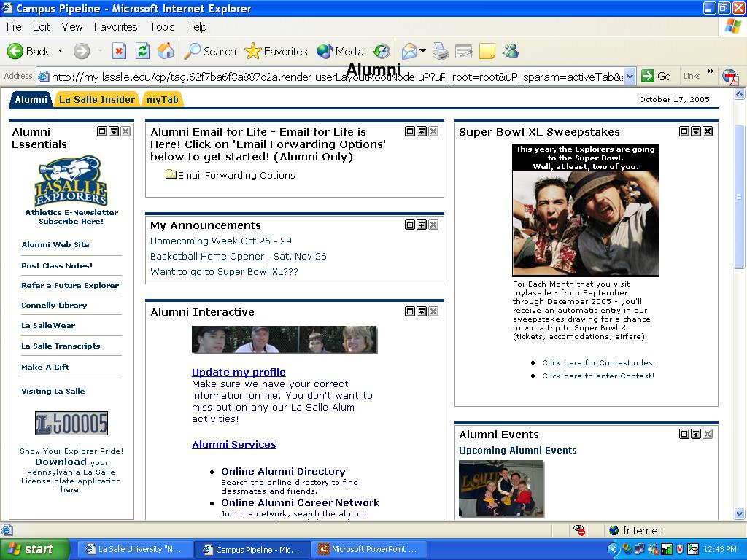This screenshot has width=747, height=560.
Task: Open the Online Alumni Directory link
Action: point(283,471)
